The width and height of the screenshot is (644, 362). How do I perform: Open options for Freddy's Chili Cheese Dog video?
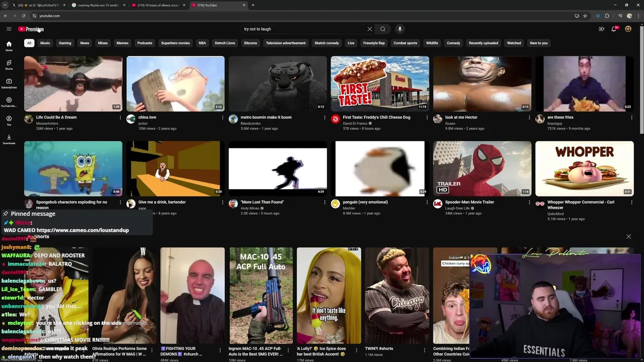coord(427,117)
